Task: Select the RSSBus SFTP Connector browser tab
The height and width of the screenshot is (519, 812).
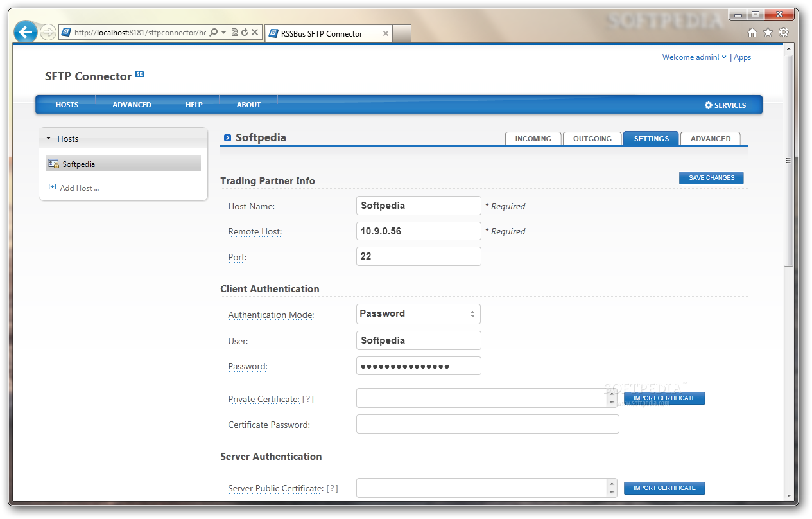Action: pyautogui.click(x=328, y=33)
